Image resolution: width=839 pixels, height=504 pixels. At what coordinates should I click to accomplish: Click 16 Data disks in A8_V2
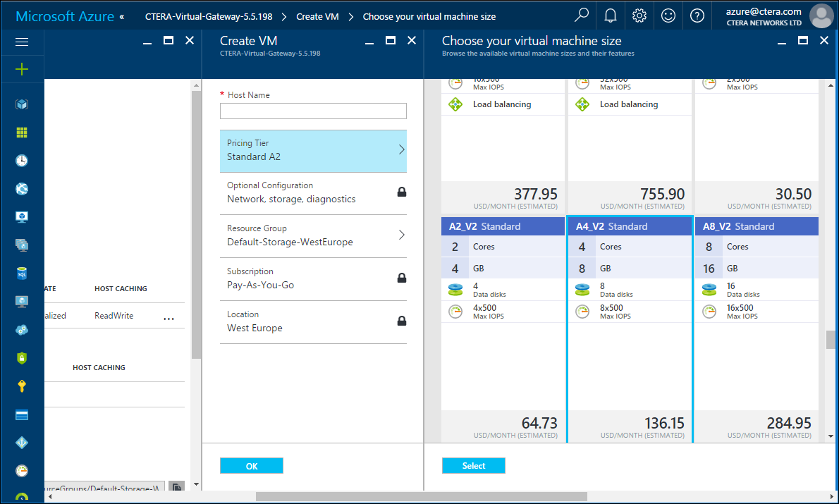point(742,290)
